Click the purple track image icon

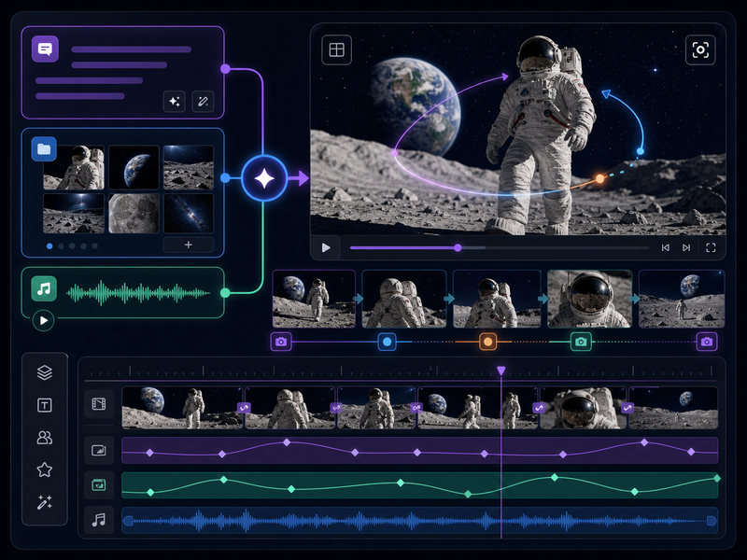coord(99,450)
